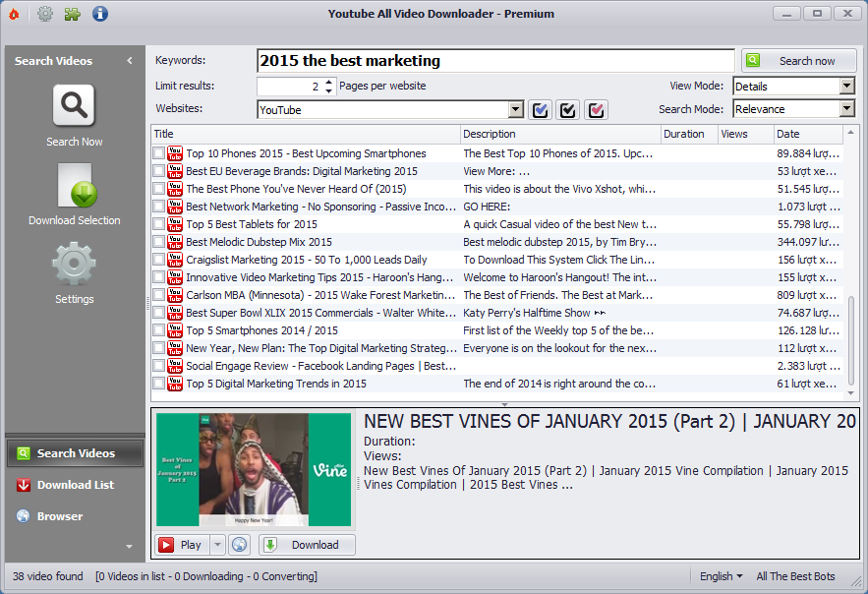Play the previewed Vines video
The height and width of the screenshot is (594, 868).
(x=182, y=545)
